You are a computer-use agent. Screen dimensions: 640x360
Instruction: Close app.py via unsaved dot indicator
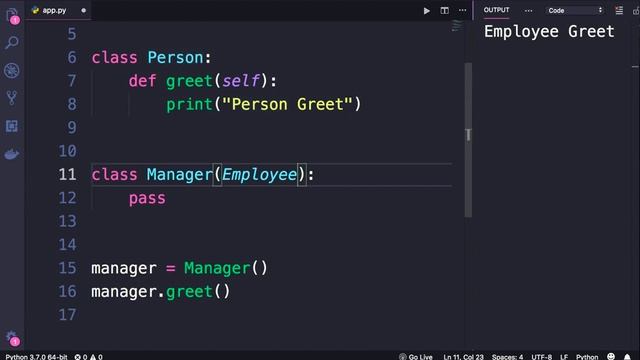click(x=84, y=11)
